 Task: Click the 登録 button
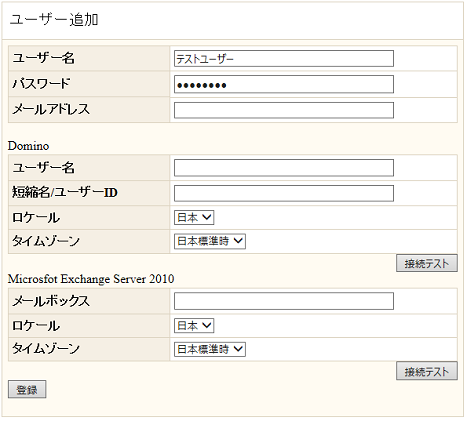pos(27,389)
